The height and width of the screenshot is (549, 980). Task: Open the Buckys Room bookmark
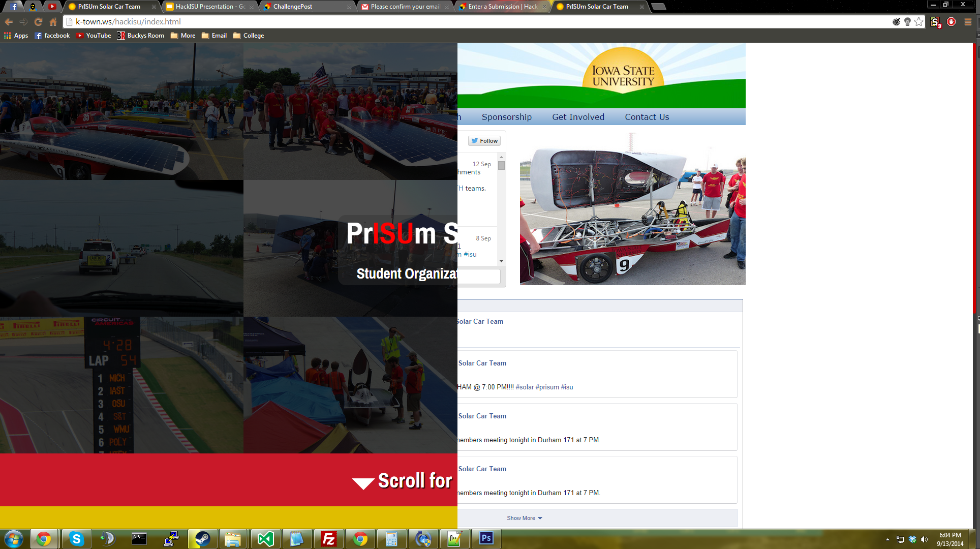(x=141, y=36)
